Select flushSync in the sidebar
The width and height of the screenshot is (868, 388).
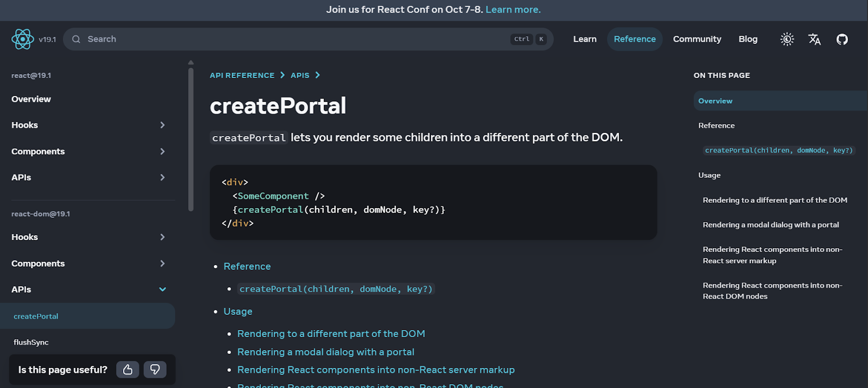click(x=31, y=342)
